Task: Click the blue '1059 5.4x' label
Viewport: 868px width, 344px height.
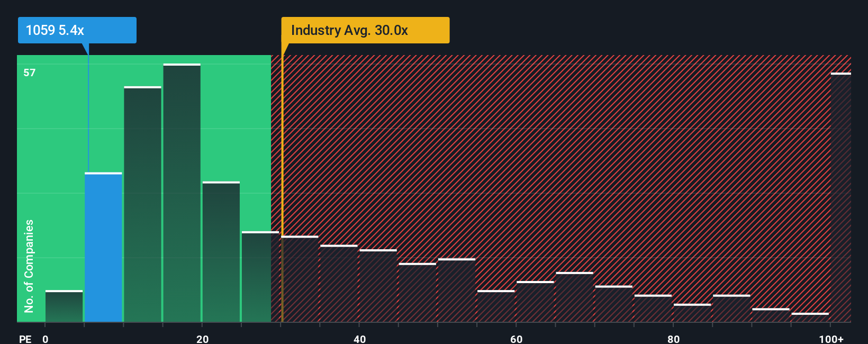Action: pyautogui.click(x=77, y=30)
